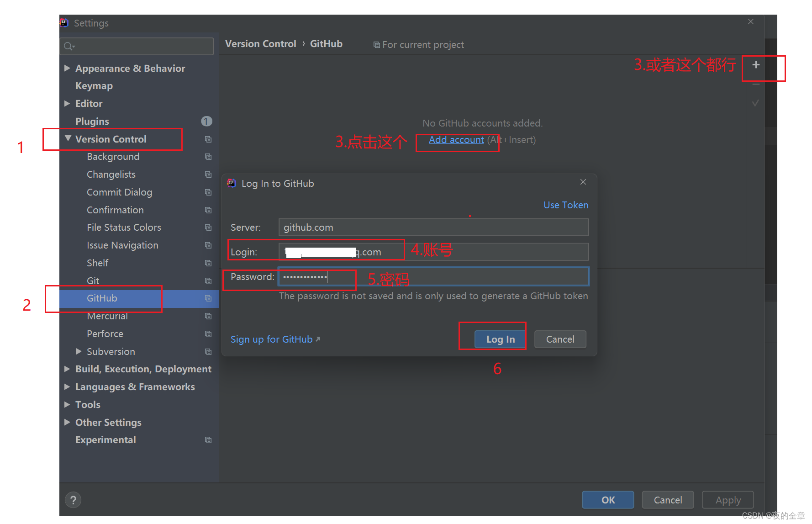Image resolution: width=812 pixels, height=524 pixels.
Task: Expand the Tools section arrow
Action: tap(67, 404)
